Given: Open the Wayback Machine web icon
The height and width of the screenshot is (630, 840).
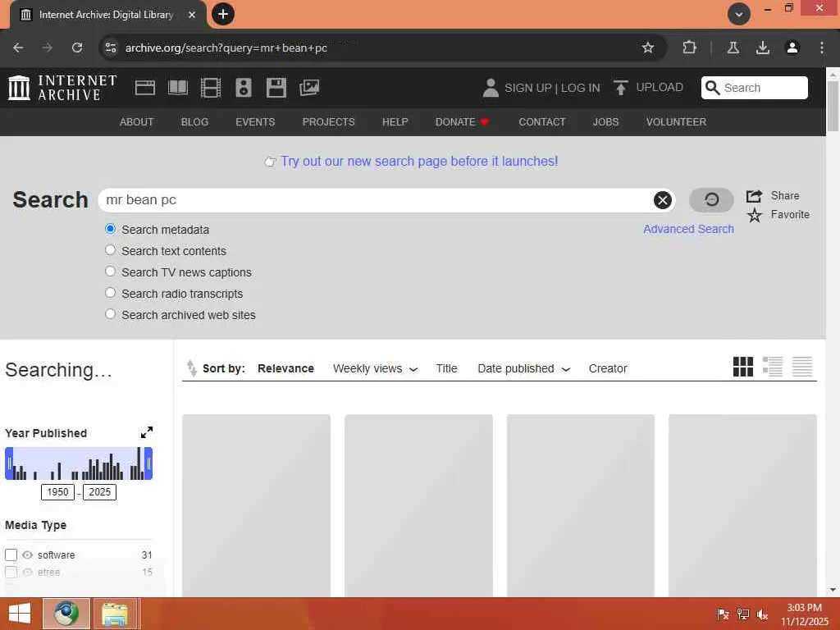Looking at the screenshot, I should [145, 88].
